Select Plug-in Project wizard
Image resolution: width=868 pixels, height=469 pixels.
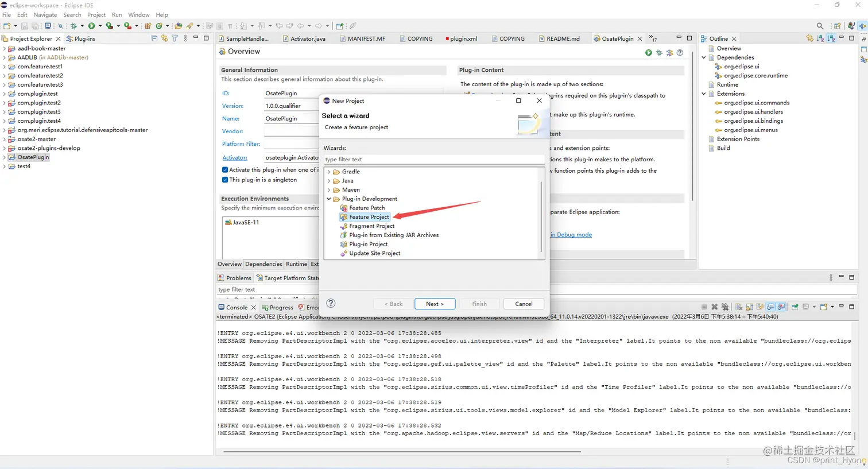(364, 244)
